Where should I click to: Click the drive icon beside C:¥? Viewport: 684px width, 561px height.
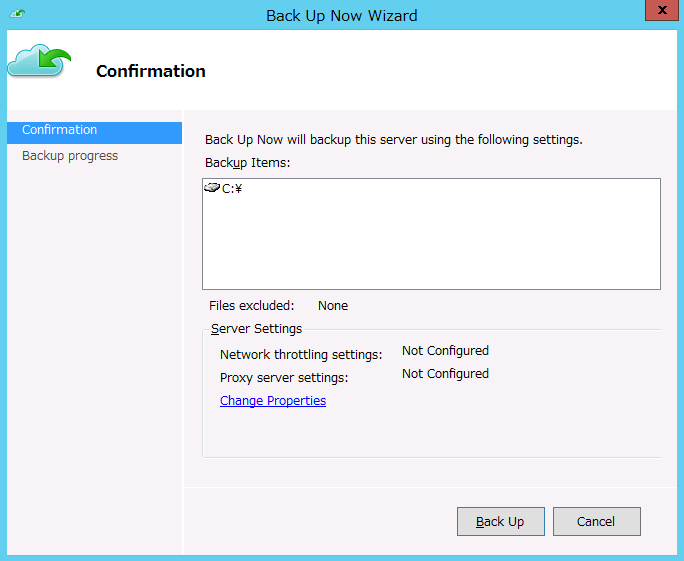coord(211,188)
